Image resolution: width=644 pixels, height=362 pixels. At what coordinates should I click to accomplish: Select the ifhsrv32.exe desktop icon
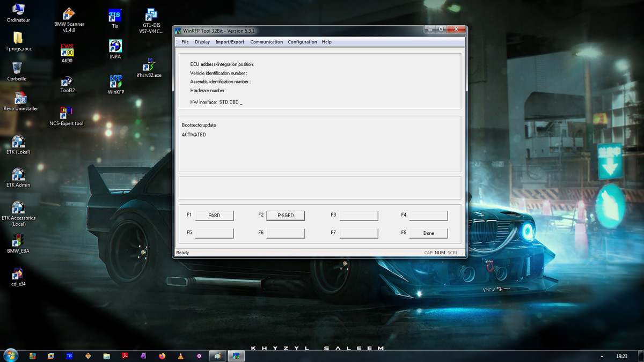pos(149,68)
